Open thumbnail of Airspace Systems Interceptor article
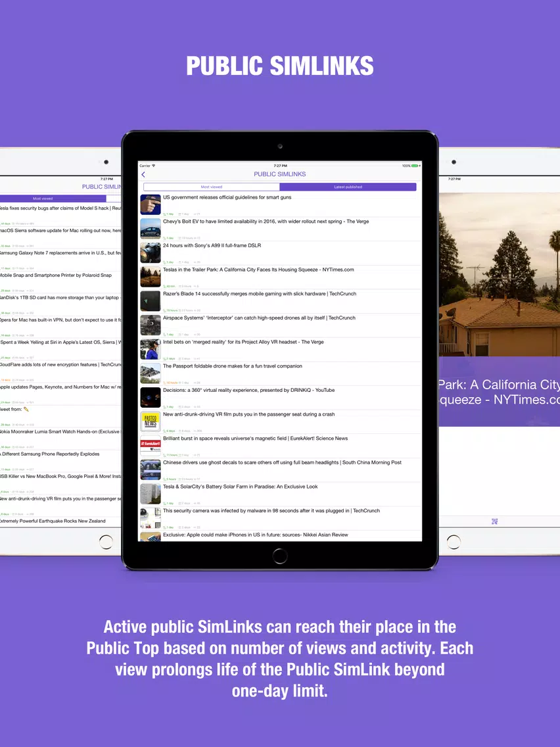 coord(151,325)
